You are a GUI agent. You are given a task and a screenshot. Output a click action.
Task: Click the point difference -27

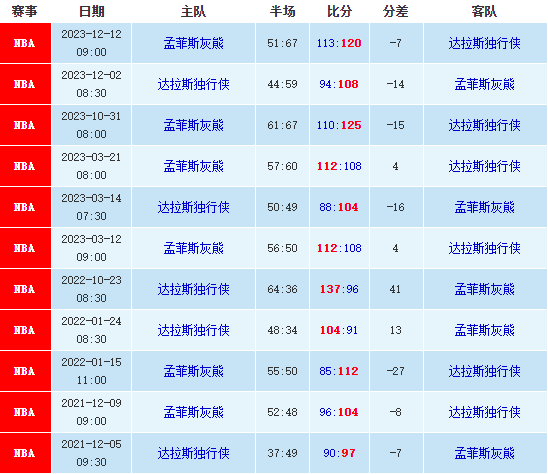396,371
